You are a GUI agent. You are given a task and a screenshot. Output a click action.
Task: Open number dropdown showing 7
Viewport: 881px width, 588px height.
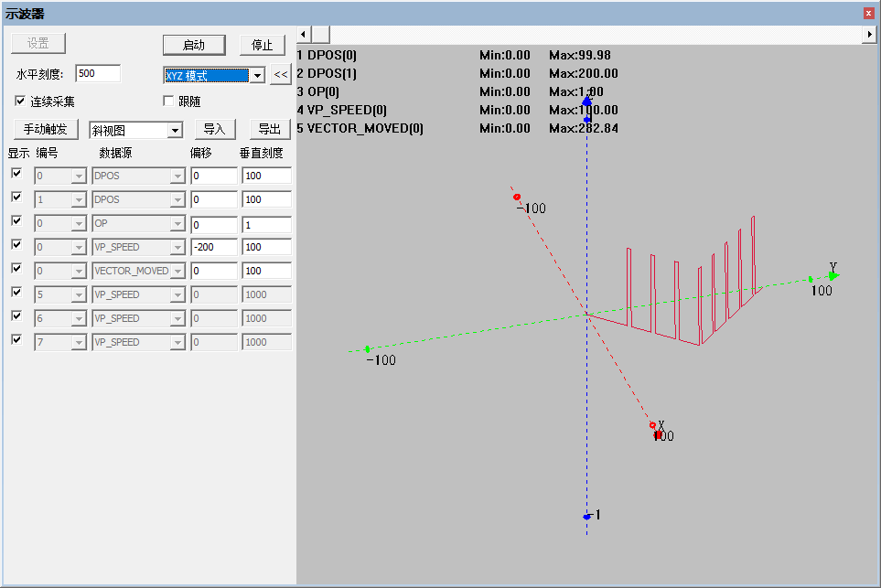[79, 343]
